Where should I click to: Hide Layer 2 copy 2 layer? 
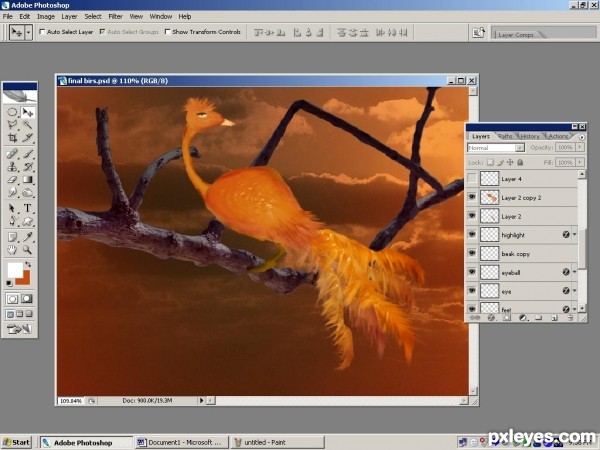[x=472, y=197]
